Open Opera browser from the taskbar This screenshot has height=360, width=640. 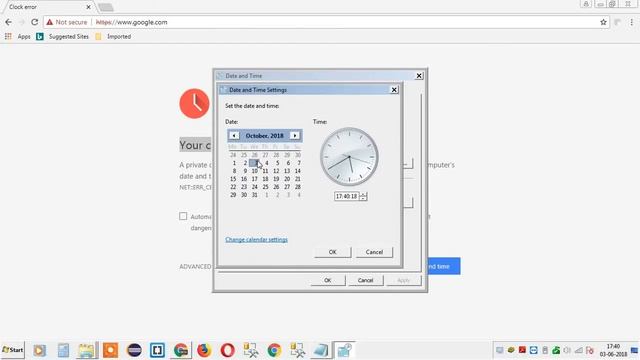227,350
